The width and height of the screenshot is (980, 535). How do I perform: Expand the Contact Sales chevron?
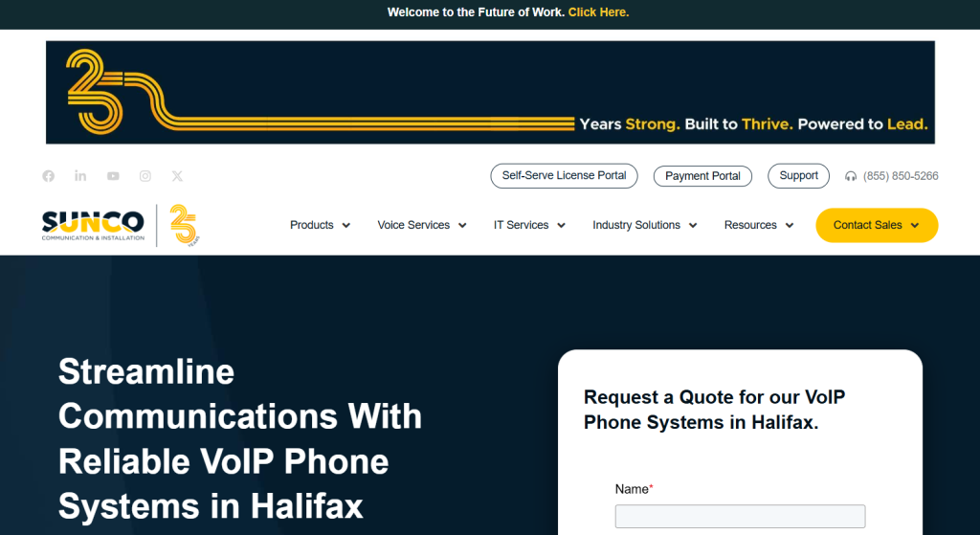pos(915,226)
